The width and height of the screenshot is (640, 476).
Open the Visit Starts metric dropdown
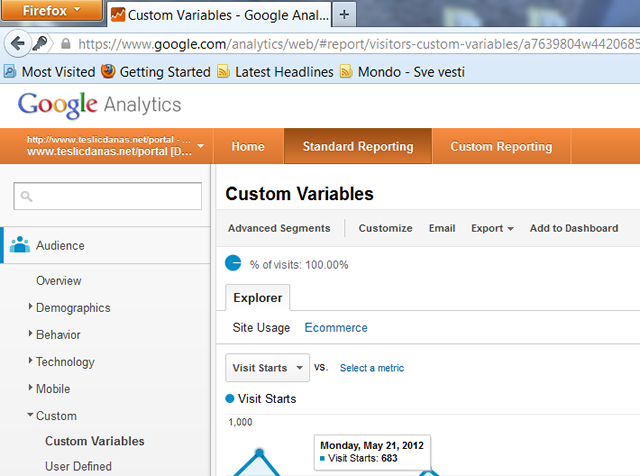(x=267, y=368)
